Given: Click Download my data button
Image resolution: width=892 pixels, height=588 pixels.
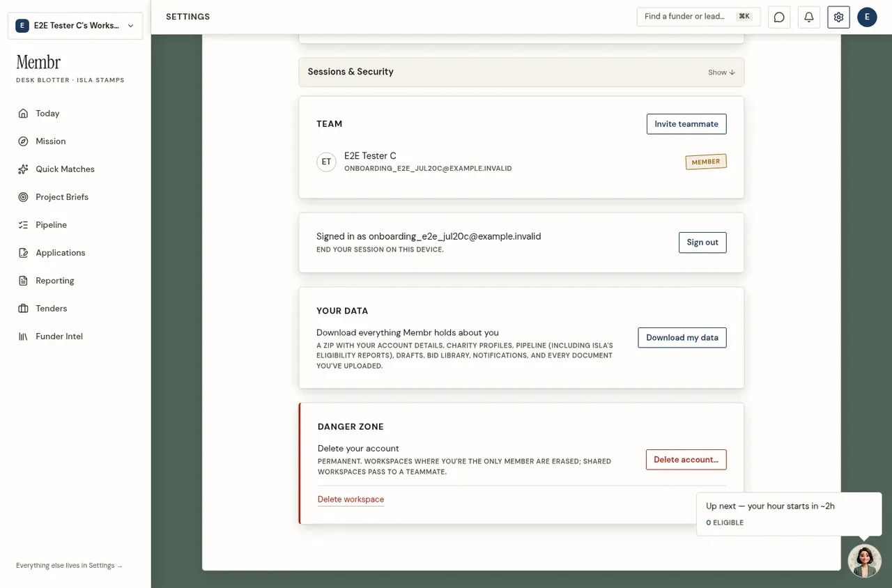Looking at the screenshot, I should (682, 338).
